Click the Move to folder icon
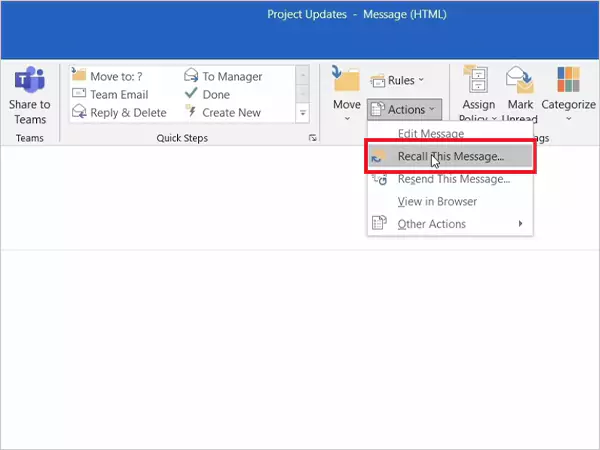The width and height of the screenshot is (600, 450). point(79,74)
